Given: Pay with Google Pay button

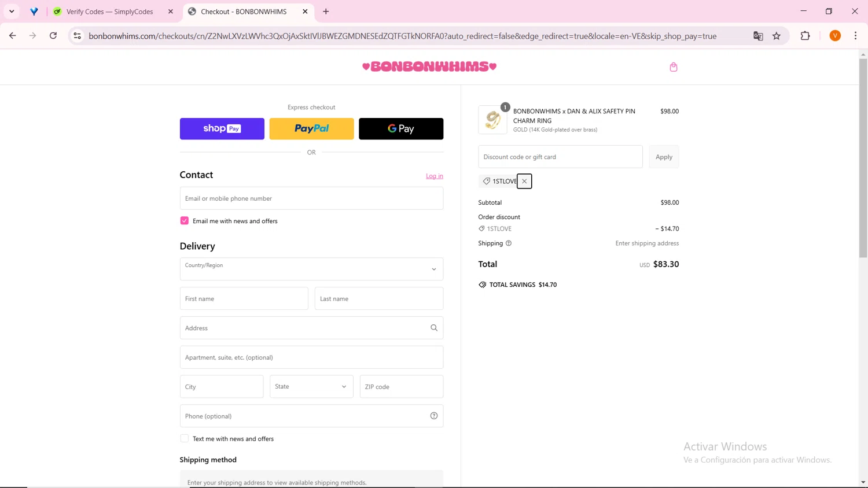Looking at the screenshot, I should 401,129.
